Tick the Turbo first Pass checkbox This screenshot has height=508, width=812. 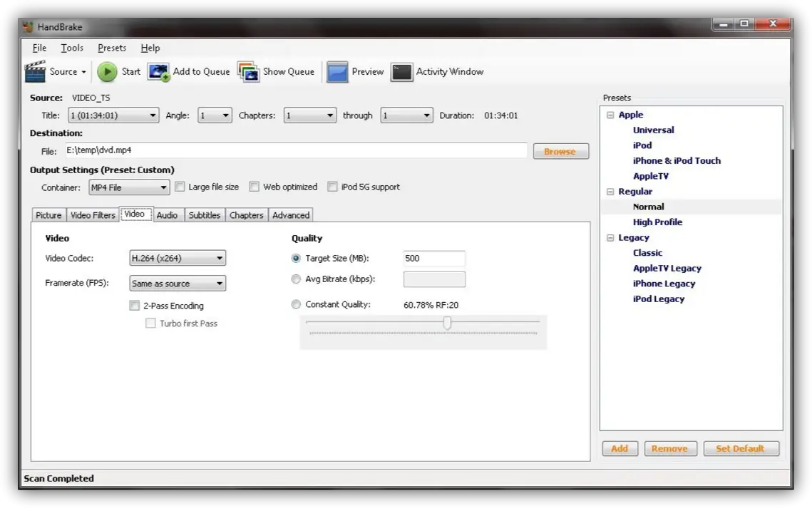pyautogui.click(x=150, y=323)
